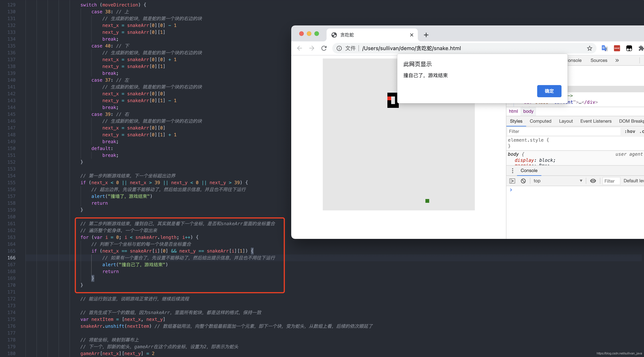644x357 pixels.
Task: Reload the snake.html page
Action: pyautogui.click(x=324, y=48)
